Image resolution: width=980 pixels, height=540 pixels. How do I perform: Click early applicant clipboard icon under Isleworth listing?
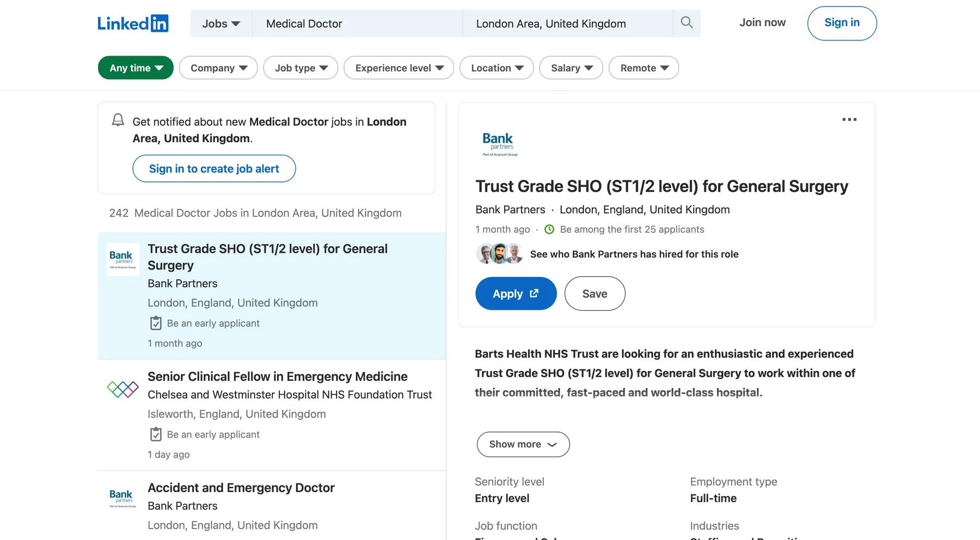tap(156, 434)
